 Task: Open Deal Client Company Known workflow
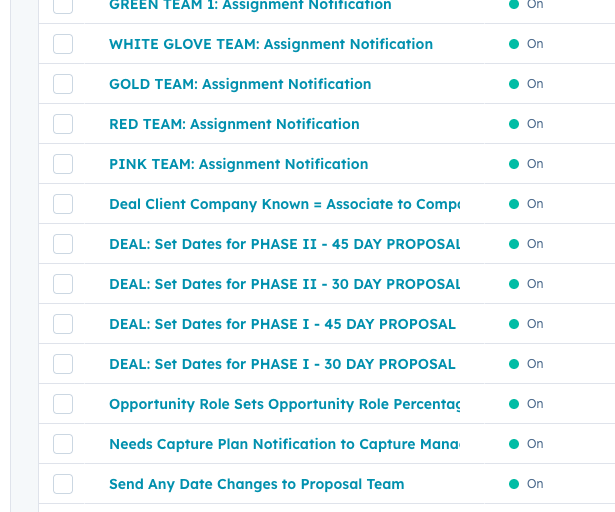pyautogui.click(x=284, y=204)
